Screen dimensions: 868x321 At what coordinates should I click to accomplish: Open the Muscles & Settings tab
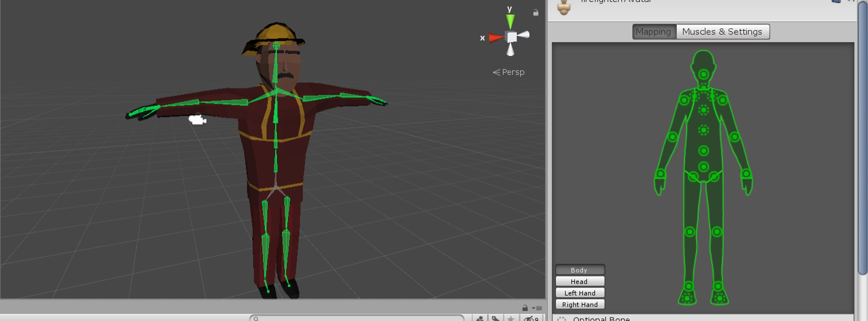pos(722,32)
